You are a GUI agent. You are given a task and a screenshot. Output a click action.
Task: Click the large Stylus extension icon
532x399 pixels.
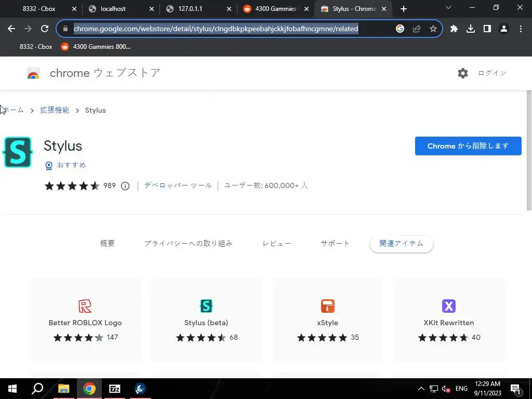(18, 152)
